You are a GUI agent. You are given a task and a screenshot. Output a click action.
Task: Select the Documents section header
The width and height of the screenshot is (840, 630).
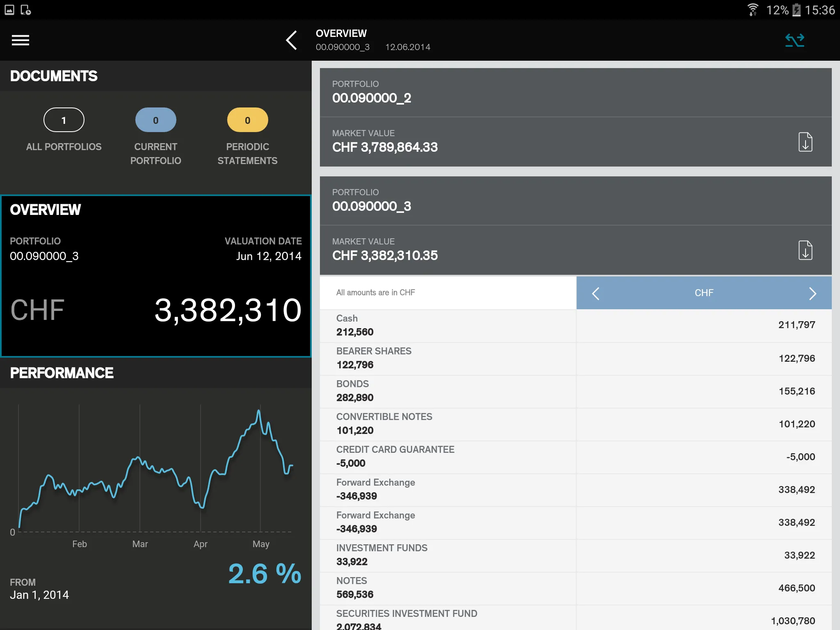[x=54, y=76]
